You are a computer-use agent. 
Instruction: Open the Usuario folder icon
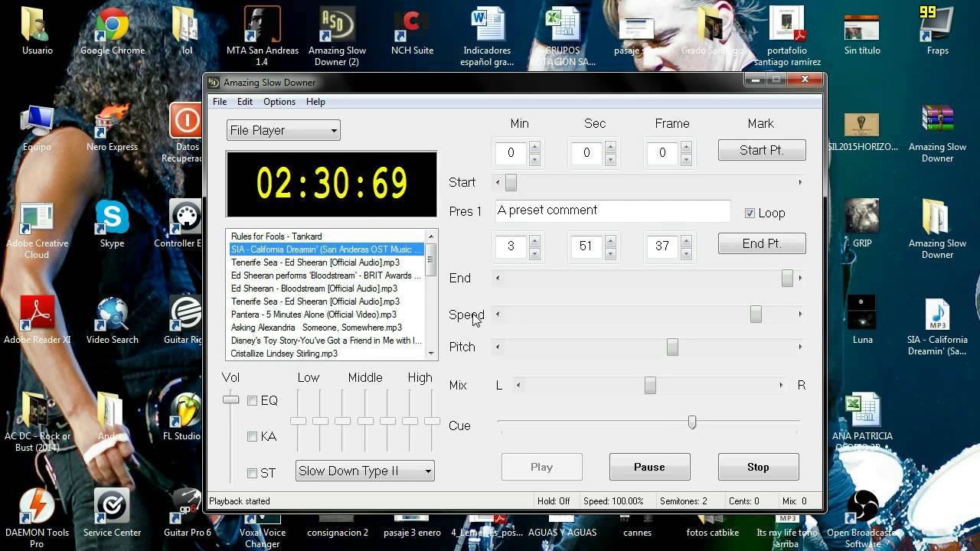[37, 31]
